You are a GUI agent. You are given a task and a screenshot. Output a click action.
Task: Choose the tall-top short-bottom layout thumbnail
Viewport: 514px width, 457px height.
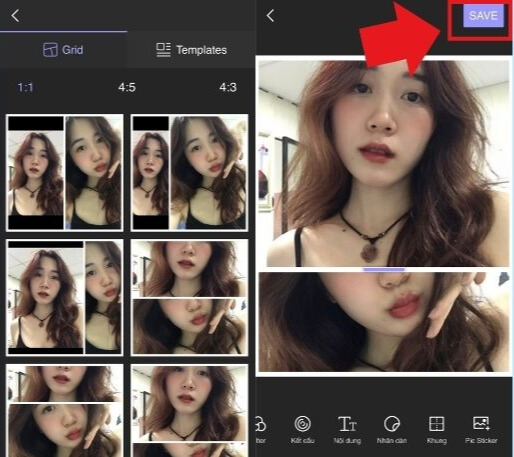(189, 410)
